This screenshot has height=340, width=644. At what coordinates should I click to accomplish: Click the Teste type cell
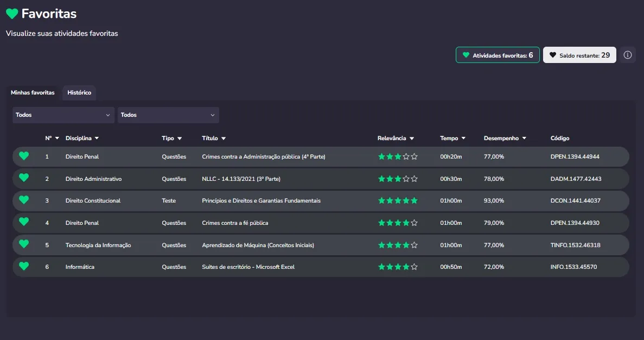pos(168,200)
